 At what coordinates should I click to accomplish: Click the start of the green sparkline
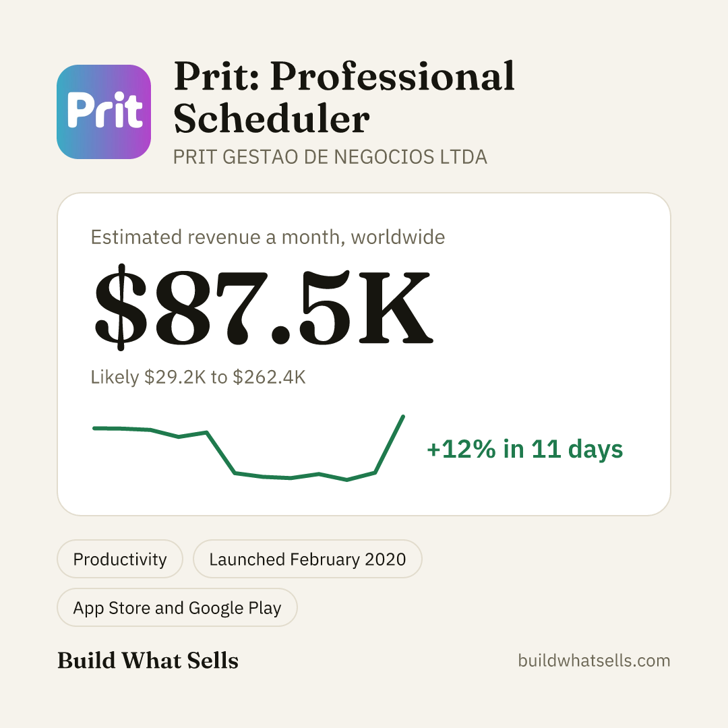click(96, 428)
